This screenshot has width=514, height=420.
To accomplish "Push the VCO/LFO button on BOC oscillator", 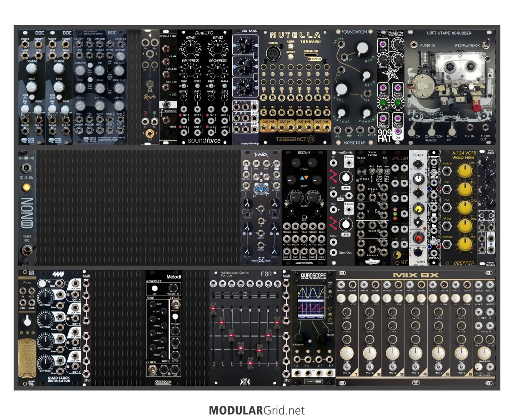I will [x=90, y=65].
